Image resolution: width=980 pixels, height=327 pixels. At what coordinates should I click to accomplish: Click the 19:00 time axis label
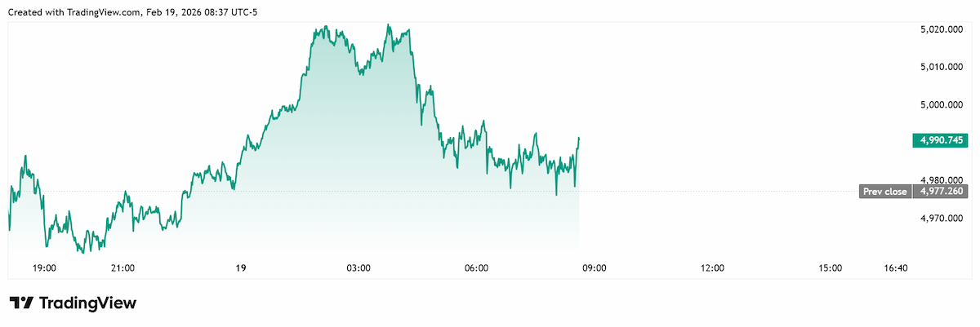(x=44, y=267)
